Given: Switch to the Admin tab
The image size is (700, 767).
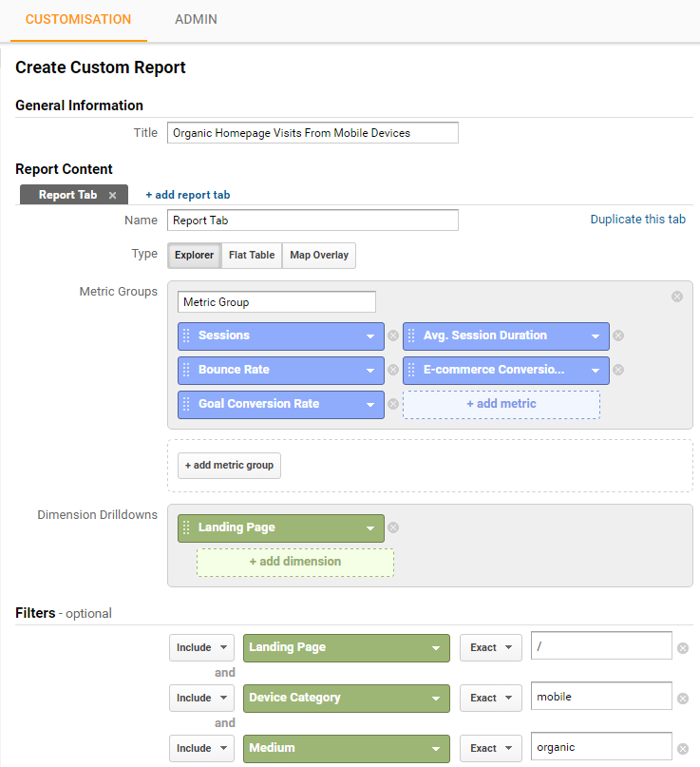Looking at the screenshot, I should 196,20.
